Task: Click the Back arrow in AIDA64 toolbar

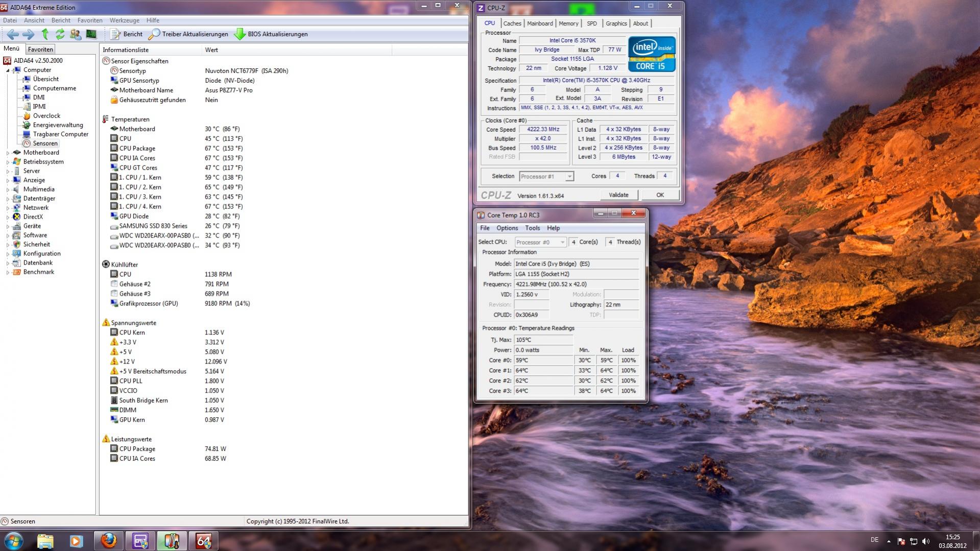Action: 13,34
